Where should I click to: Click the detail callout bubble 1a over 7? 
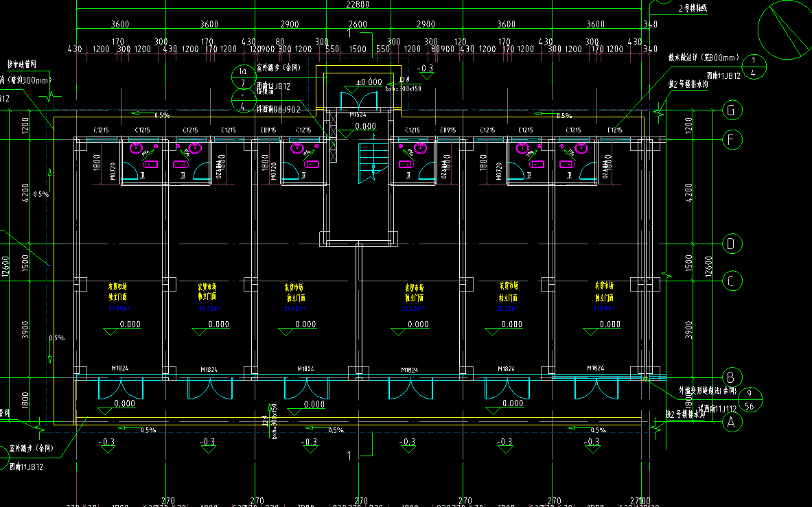[x=243, y=77]
